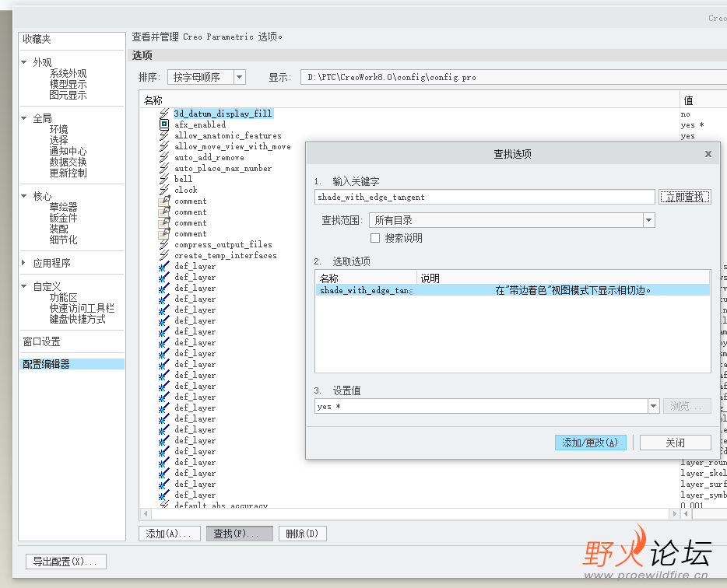Click the keyword input field shade_with_edge_tangent
Screen dimensions: 727x588
tap(484, 197)
